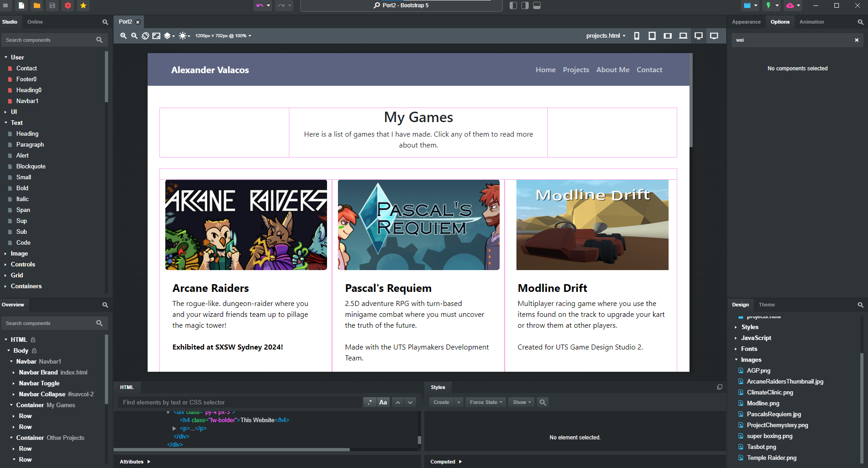The image size is (868, 468).
Task: Click the Alexander Valacos brand link
Action: [210, 70]
